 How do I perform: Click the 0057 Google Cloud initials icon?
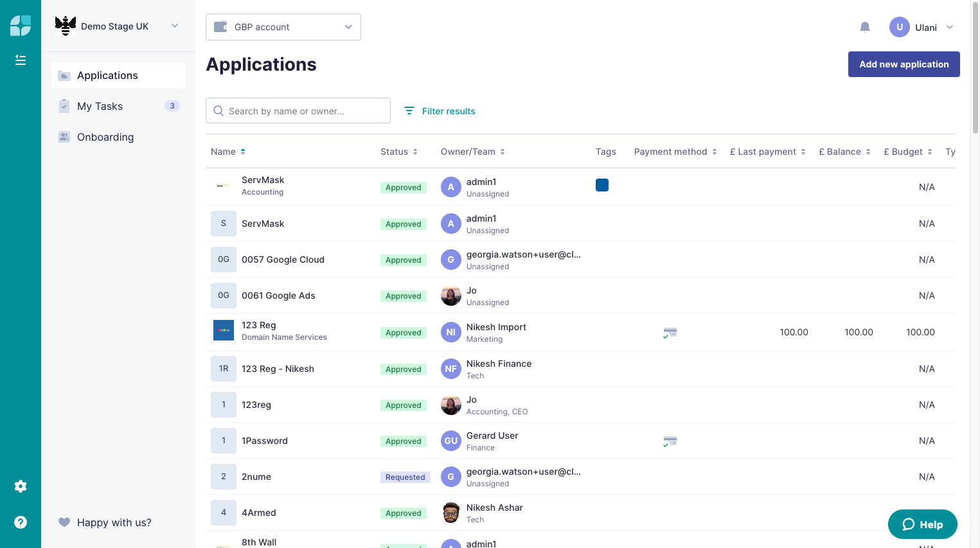point(224,260)
